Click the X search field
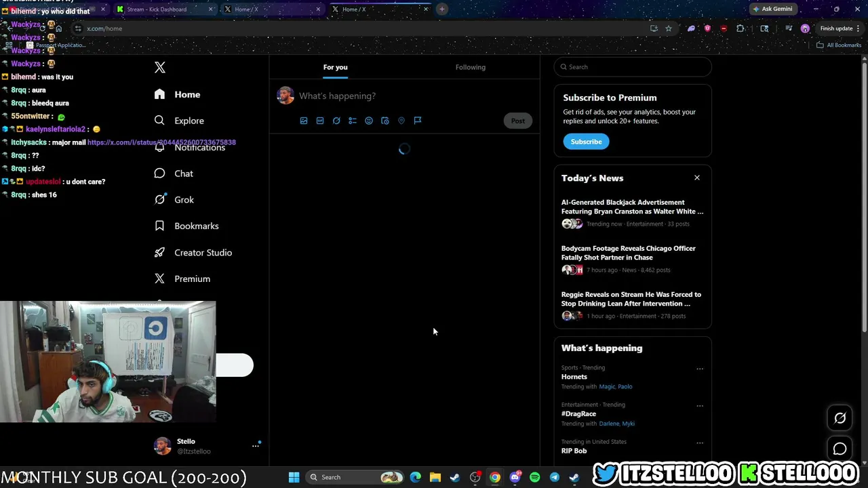 coord(633,67)
